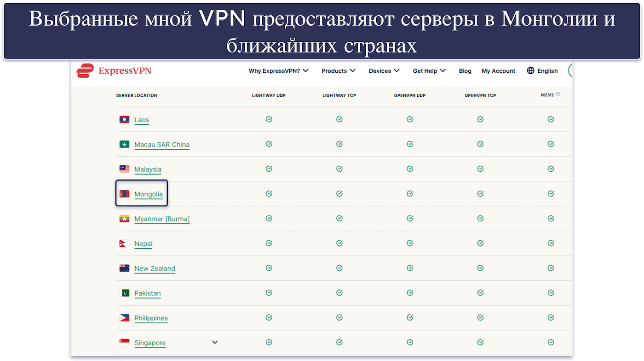Open the Myanmar [Burma] link
Image resolution: width=644 pixels, height=361 pixels.
tap(162, 219)
